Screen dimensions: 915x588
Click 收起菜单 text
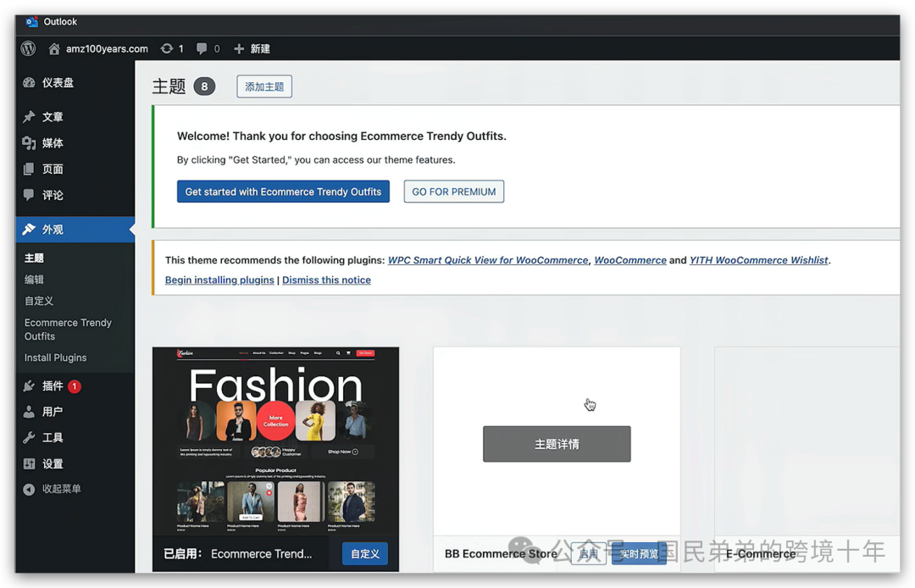click(61, 489)
